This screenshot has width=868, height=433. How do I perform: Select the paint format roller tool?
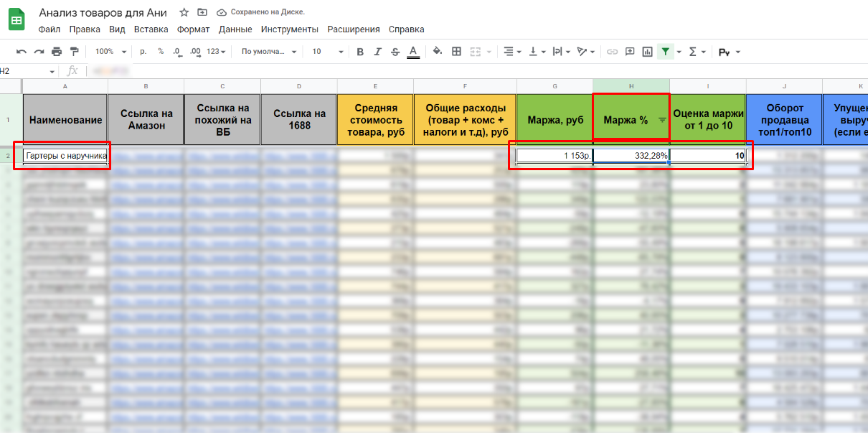point(75,52)
